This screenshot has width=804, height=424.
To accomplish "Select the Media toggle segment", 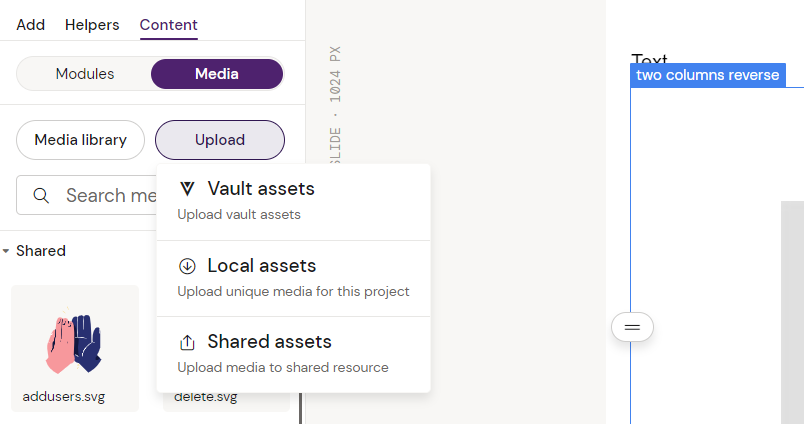I will click(x=216, y=74).
